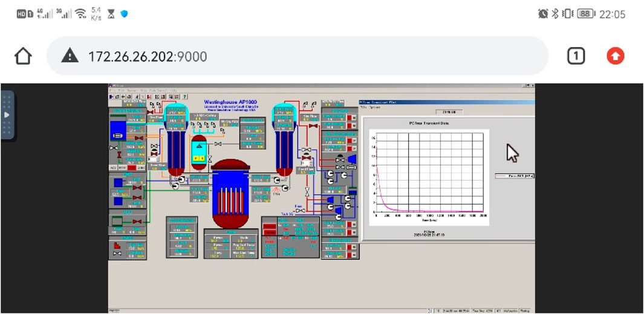Click the question-mark help toolbar icon
Image resolution: width=644 pixels, height=314 pixels.
(185, 97)
